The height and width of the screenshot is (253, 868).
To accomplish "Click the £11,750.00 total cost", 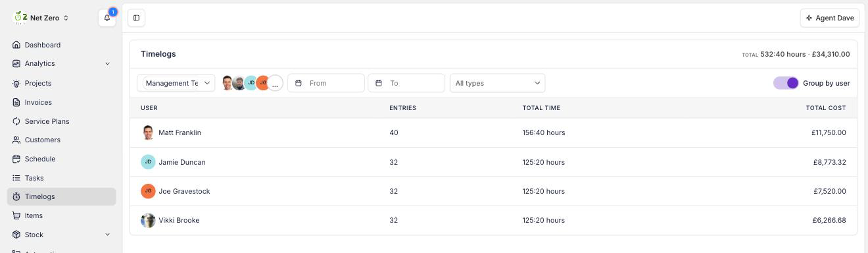I will (829, 132).
